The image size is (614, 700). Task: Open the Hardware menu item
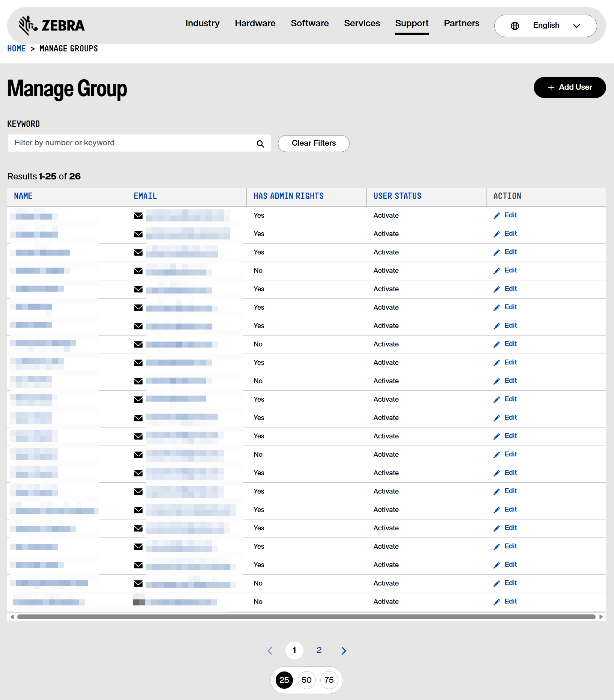[255, 23]
